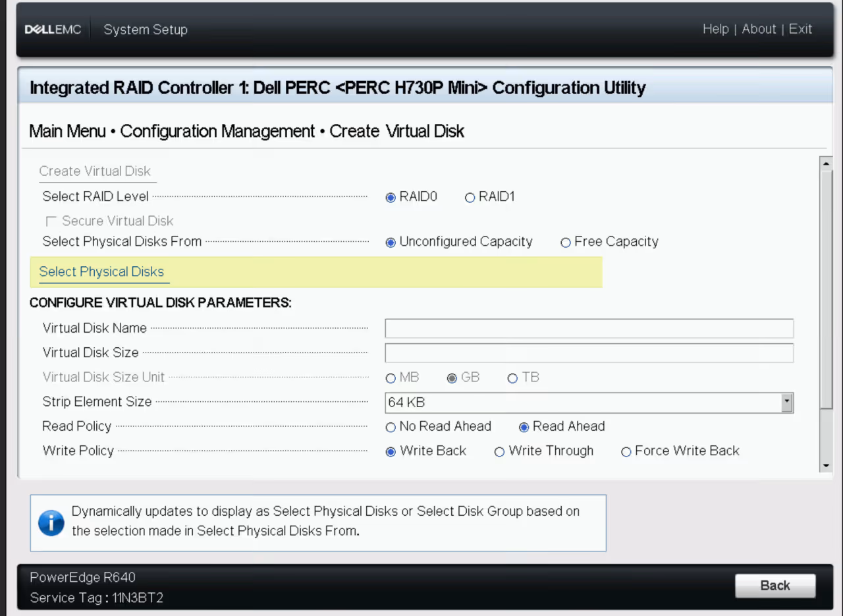Set write policy to Force Write Back
The image size is (843, 616).
click(x=626, y=452)
